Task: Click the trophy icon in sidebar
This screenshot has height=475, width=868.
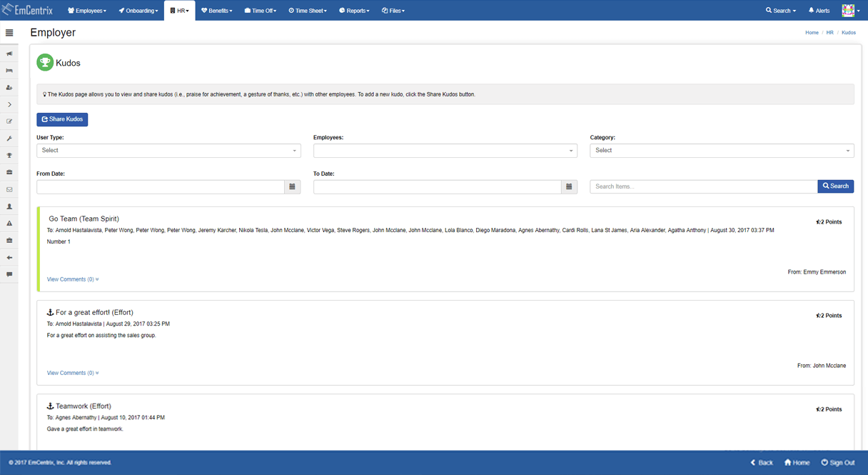Action: coord(9,156)
